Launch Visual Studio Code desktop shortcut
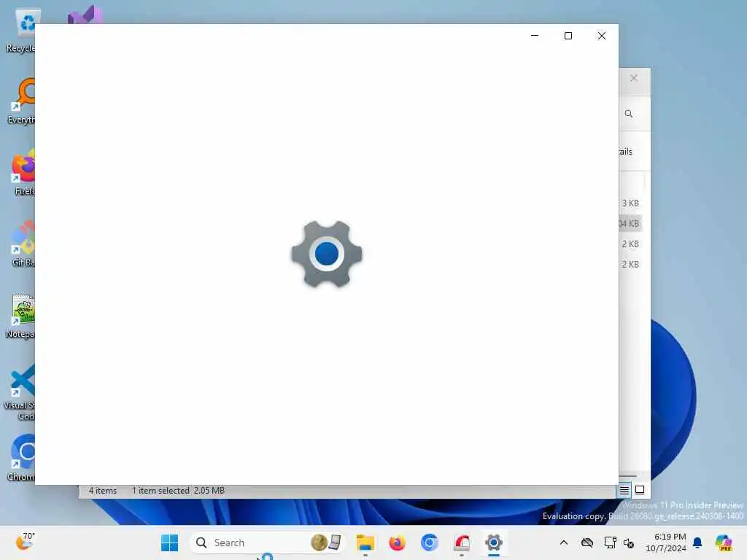This screenshot has height=560, width=747. [20, 392]
